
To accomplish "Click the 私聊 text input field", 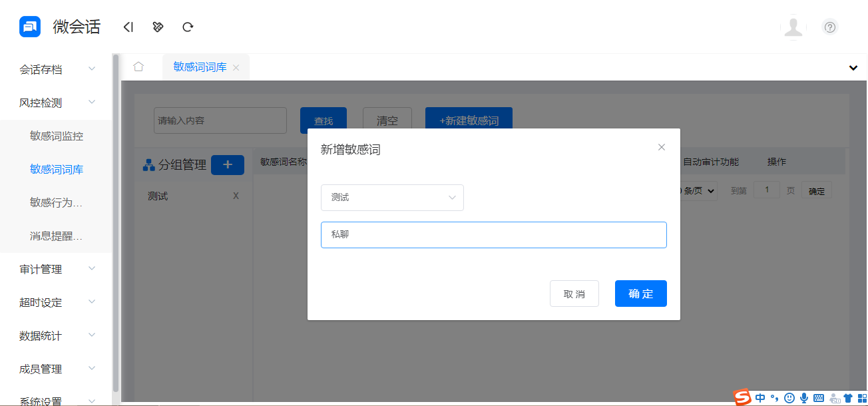I will 493,234.
